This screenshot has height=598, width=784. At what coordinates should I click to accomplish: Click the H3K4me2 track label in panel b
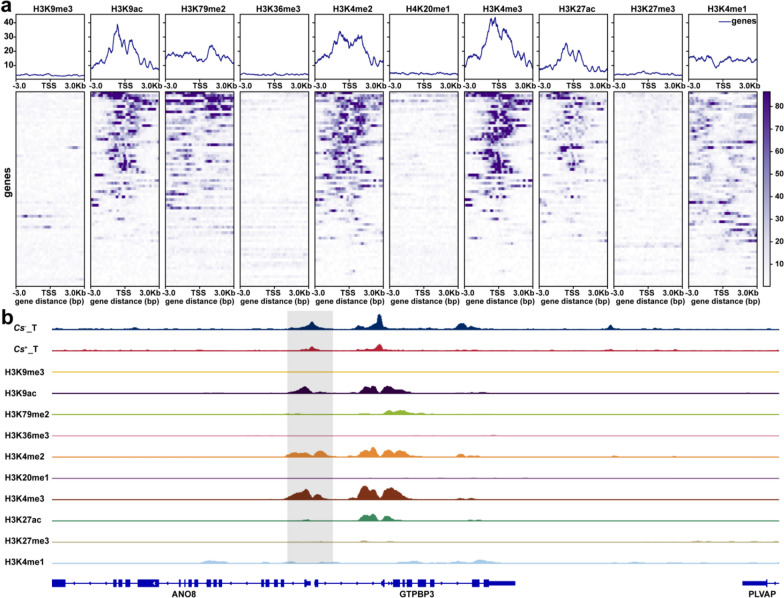click(24, 456)
